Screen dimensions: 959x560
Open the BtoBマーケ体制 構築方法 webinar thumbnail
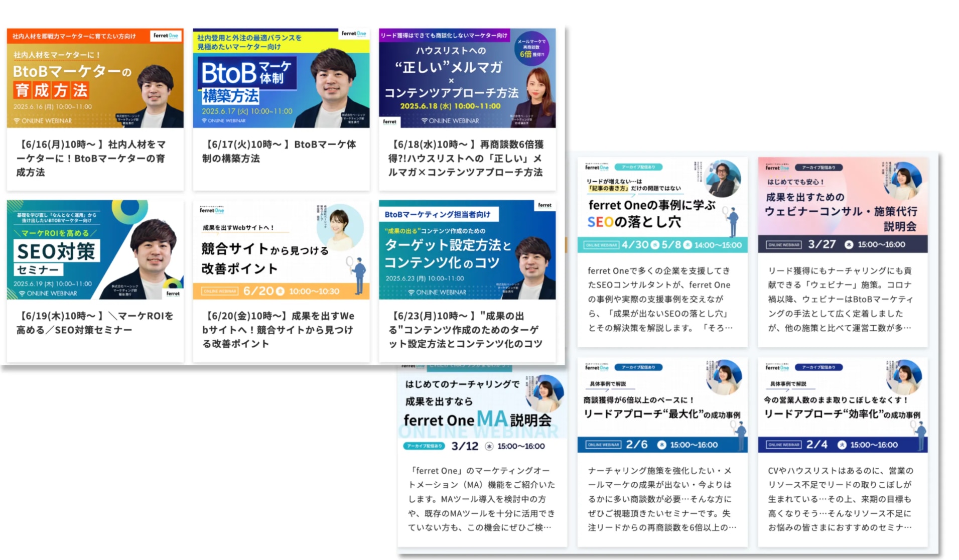click(x=281, y=78)
